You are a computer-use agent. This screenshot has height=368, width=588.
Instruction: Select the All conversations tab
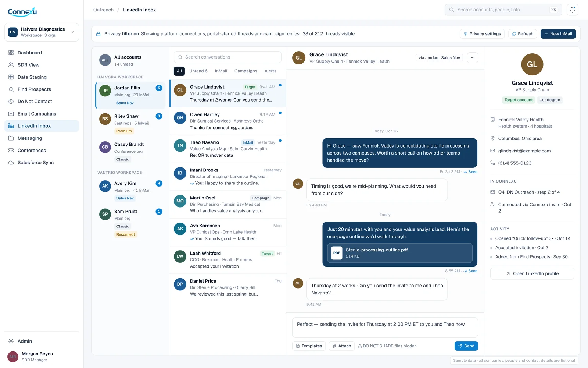click(x=179, y=71)
